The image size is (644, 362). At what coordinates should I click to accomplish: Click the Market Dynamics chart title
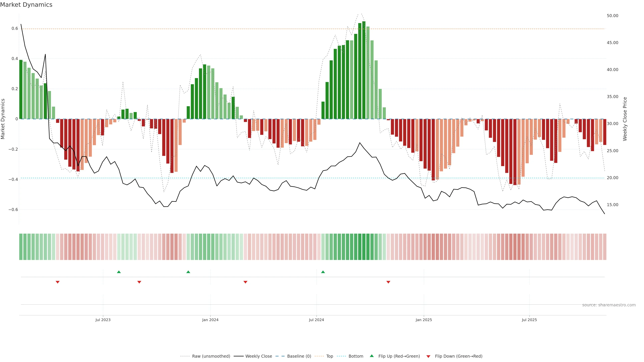click(x=26, y=5)
